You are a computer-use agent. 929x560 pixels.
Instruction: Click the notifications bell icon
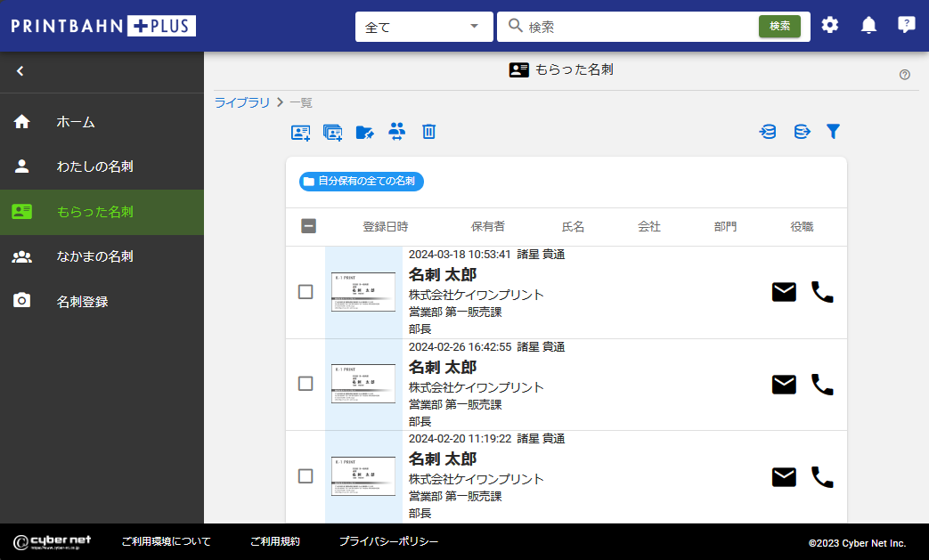pos(868,25)
